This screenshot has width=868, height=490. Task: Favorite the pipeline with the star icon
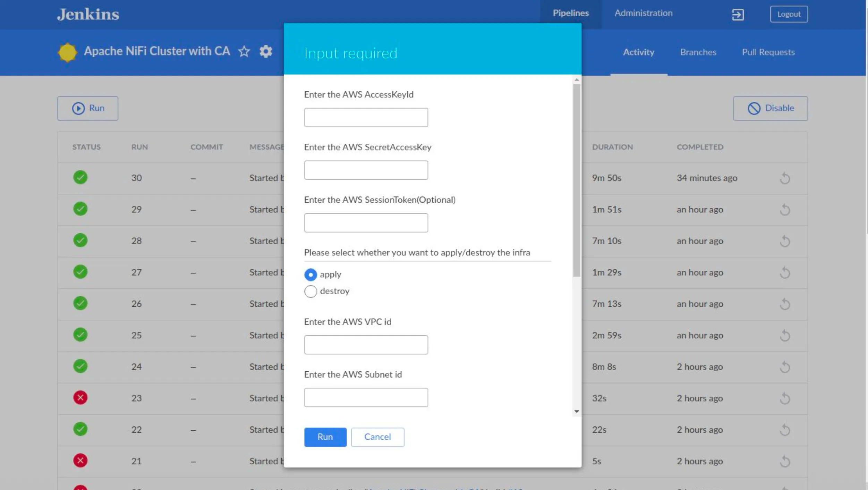point(244,51)
